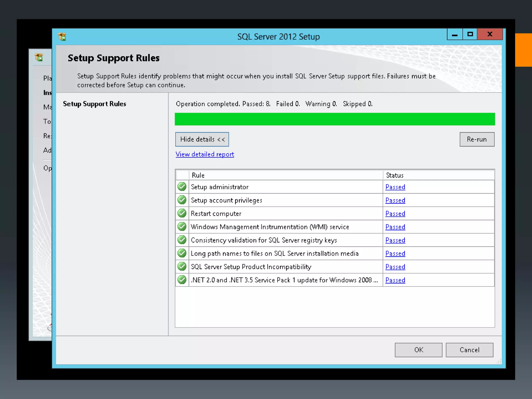
Task: Click check icon for Long path names rule
Action: click(182, 253)
